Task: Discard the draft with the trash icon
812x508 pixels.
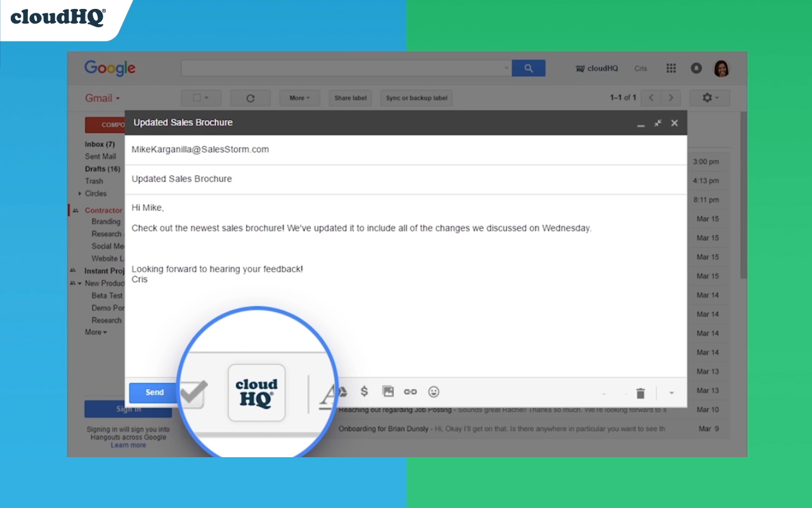Action: tap(640, 393)
